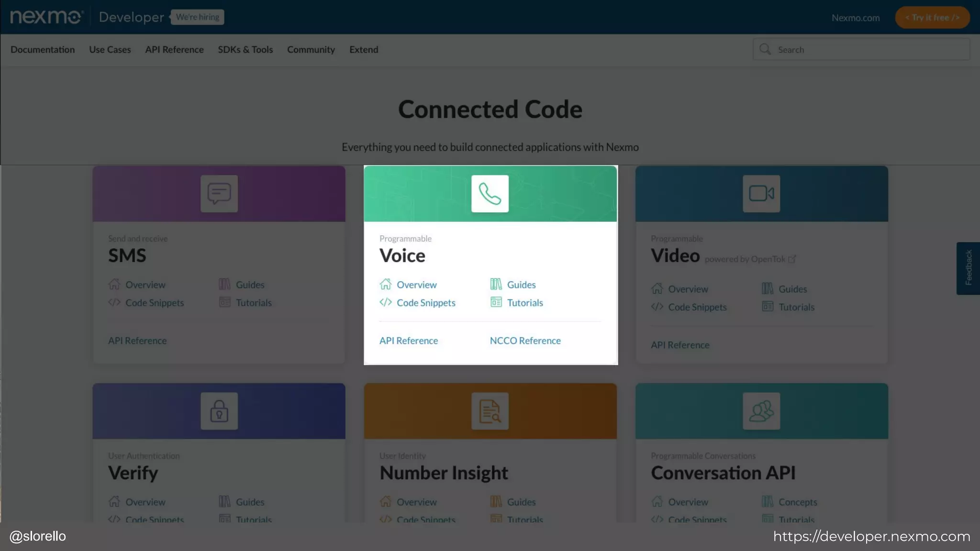Open SMS Tutorials link
The height and width of the screenshot is (551, 980).
point(254,303)
